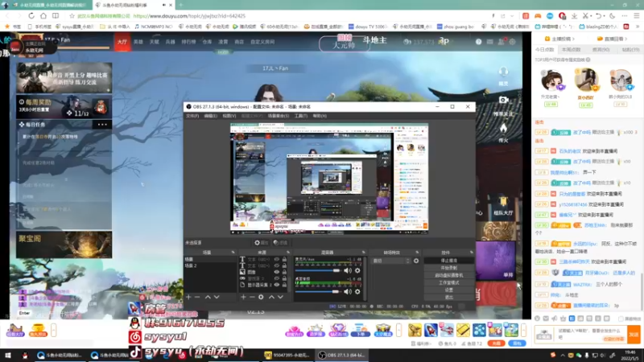Open the scene transition dropdown
644x362 pixels.
[x=390, y=261]
